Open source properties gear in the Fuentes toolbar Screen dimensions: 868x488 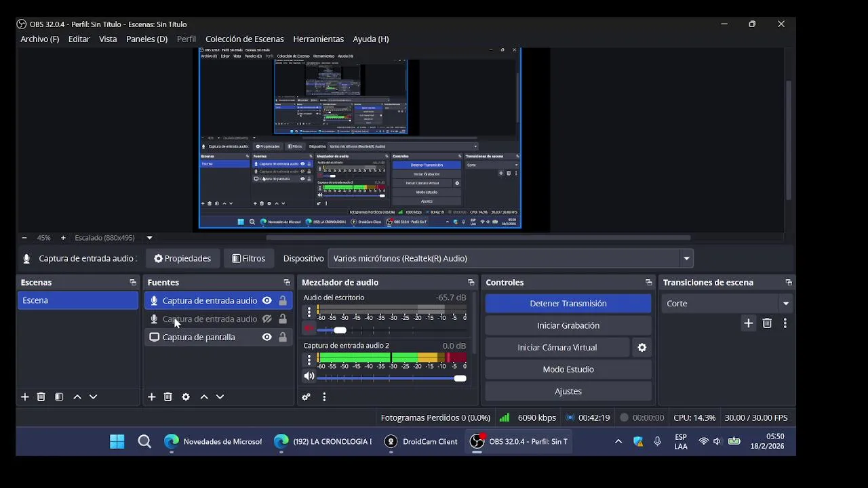(x=186, y=397)
